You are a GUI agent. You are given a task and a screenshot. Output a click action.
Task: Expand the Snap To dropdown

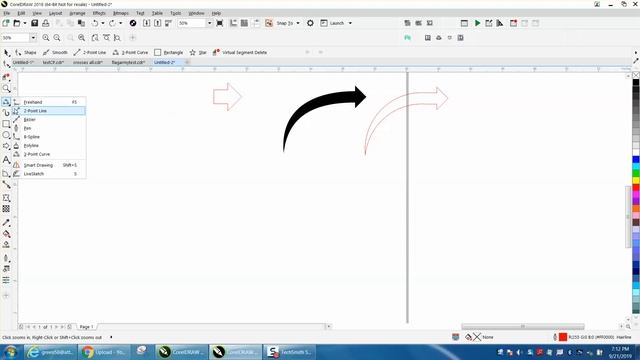pos(298,23)
